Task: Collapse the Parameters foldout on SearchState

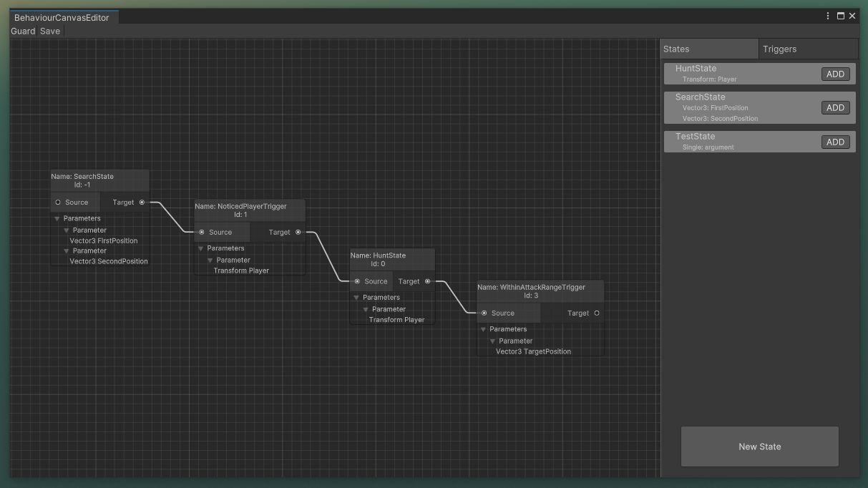Action: 57,218
